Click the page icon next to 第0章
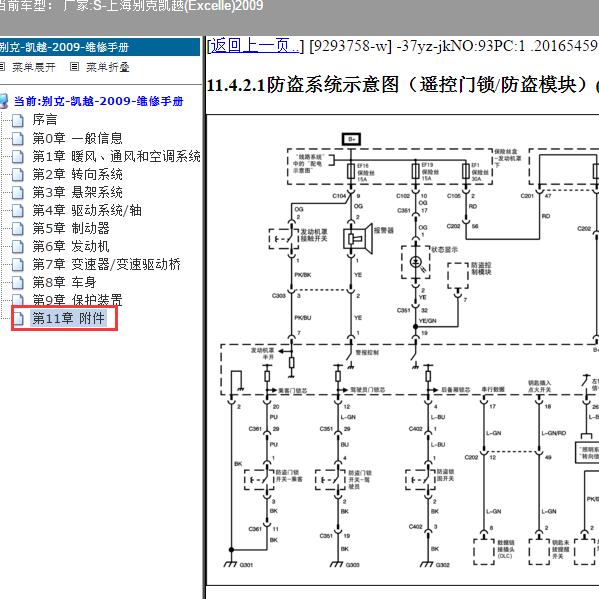Screen dimensions: 599x599 tap(18, 139)
